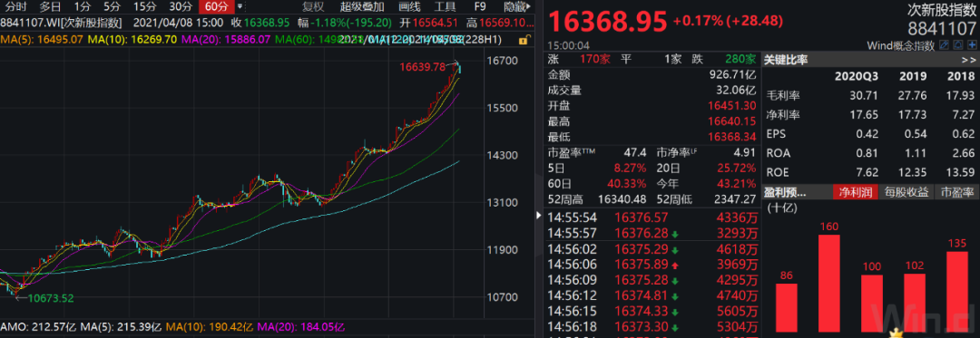Open the 超级叠加 overlay menu
This screenshot has height=338, width=980.
pyautogui.click(x=362, y=7)
